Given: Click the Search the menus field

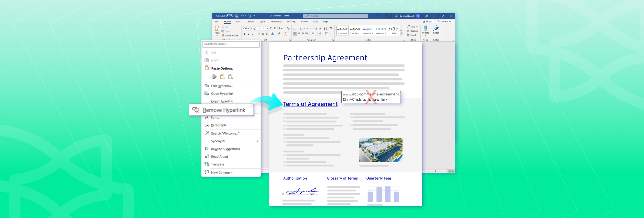Looking at the screenshot, I should point(231,44).
